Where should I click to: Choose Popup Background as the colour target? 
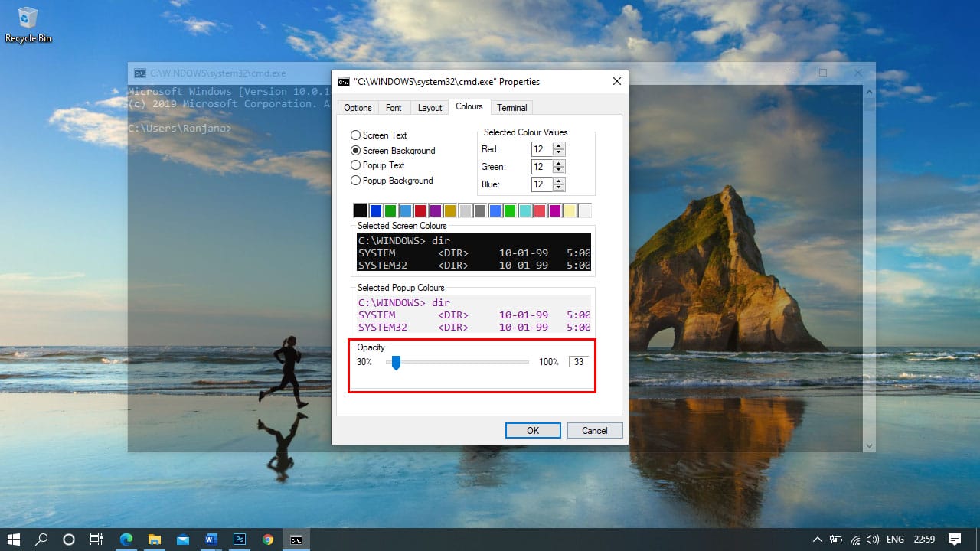click(355, 181)
